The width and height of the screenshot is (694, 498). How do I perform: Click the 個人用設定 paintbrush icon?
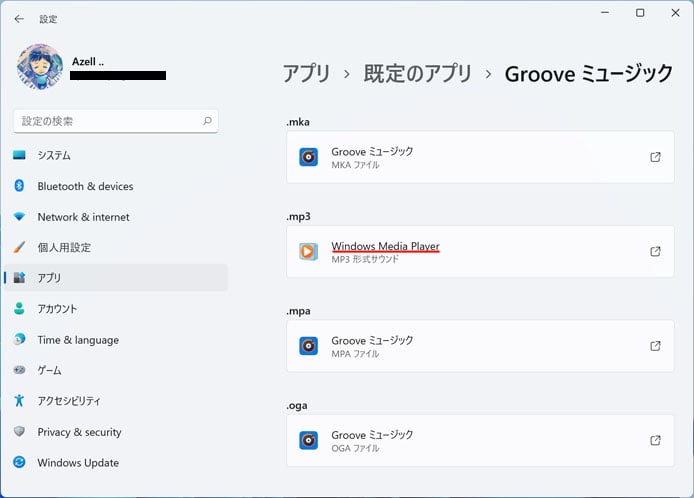point(19,247)
